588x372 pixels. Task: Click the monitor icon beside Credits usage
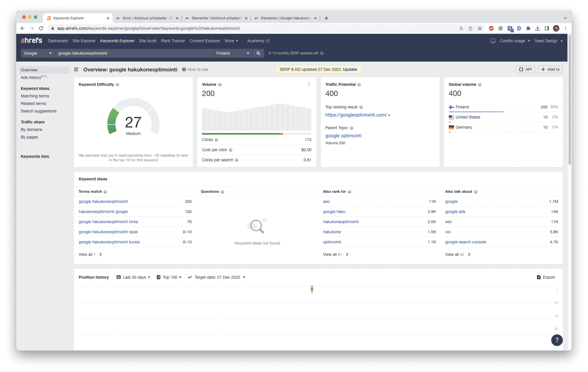(493, 41)
